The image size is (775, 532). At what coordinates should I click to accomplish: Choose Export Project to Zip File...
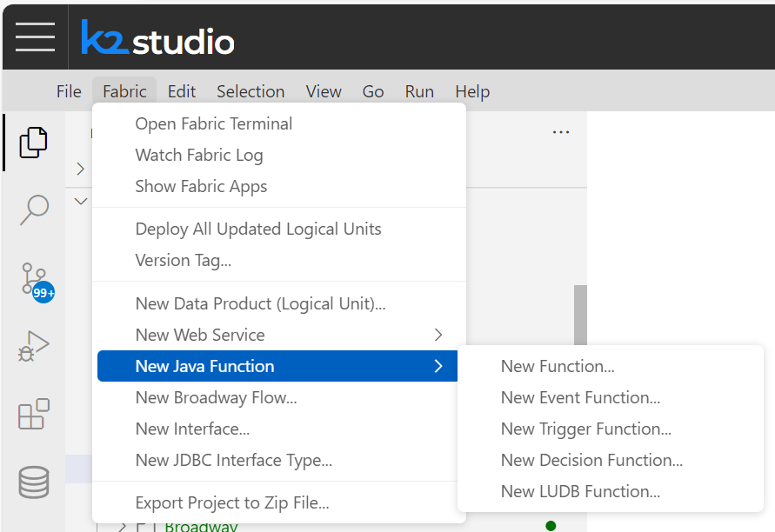tap(231, 502)
